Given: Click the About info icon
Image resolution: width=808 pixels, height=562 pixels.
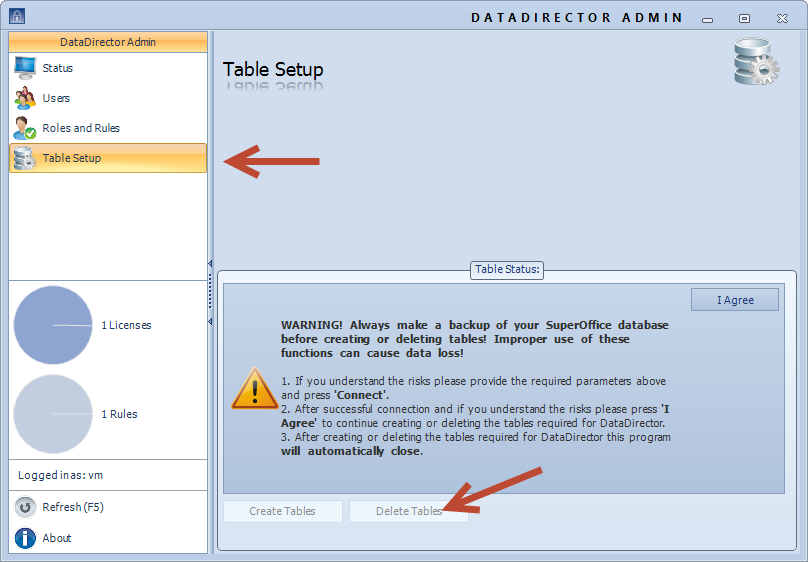Looking at the screenshot, I should click(x=25, y=538).
